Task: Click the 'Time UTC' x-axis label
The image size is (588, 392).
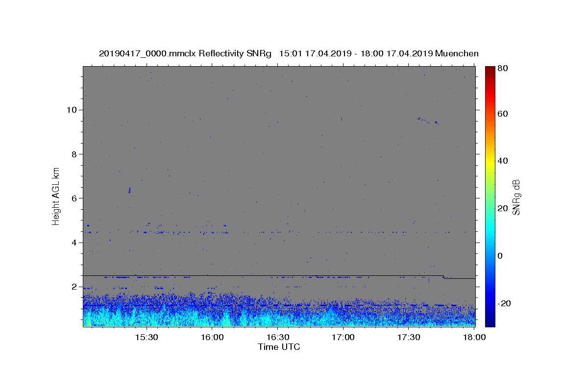Action: click(x=279, y=347)
